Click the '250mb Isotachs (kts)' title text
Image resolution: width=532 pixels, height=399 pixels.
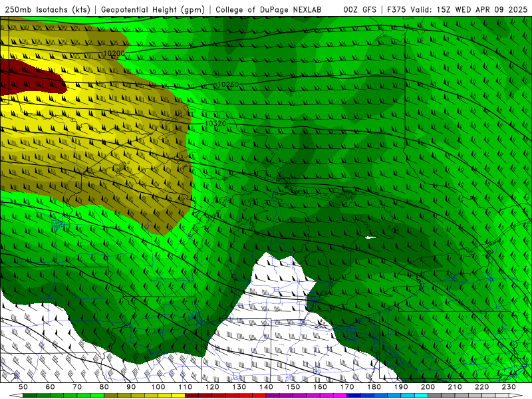pos(47,9)
